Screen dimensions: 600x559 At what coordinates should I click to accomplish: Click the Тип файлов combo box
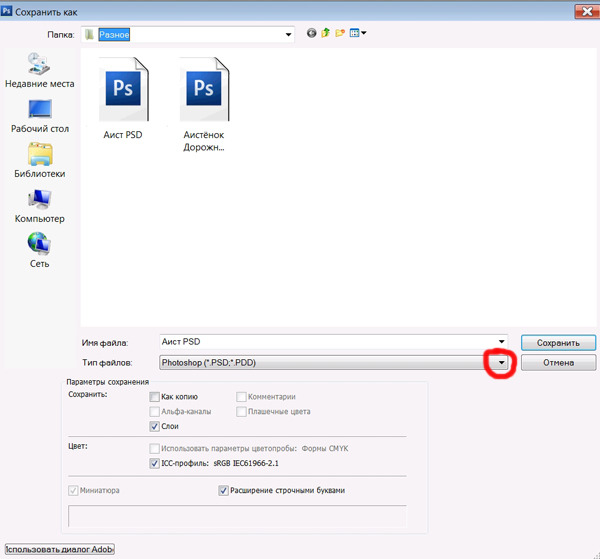click(333, 362)
